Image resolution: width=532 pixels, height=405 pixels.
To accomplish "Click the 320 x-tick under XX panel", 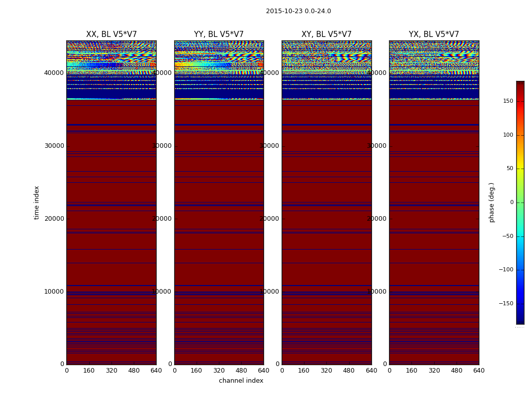I will [x=111, y=371].
